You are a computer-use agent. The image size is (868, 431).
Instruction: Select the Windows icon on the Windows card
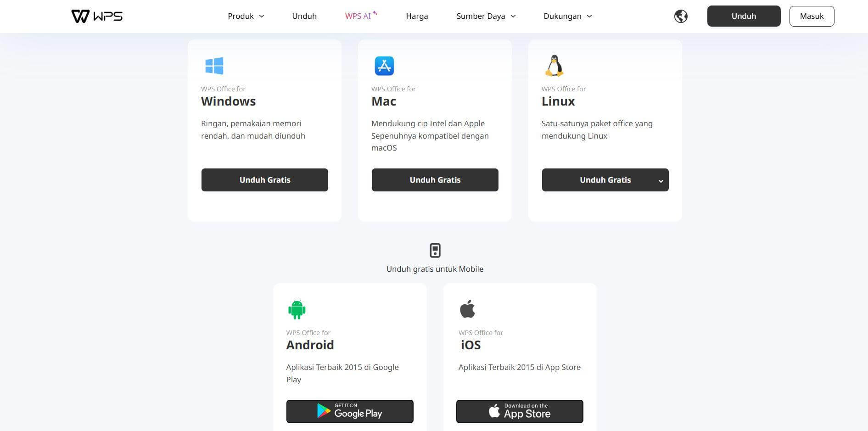point(214,66)
